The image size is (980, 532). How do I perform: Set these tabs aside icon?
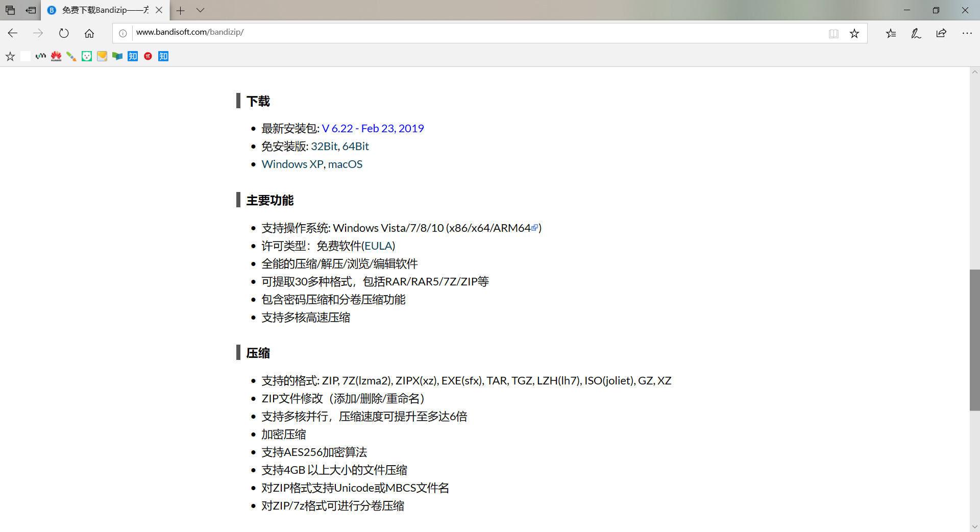pyautogui.click(x=31, y=10)
